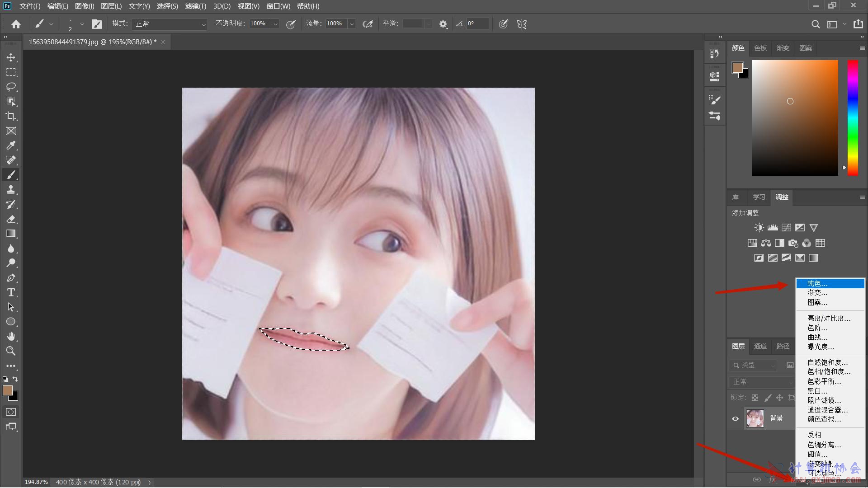
Task: Select the Hand tool
Action: tap(11, 336)
